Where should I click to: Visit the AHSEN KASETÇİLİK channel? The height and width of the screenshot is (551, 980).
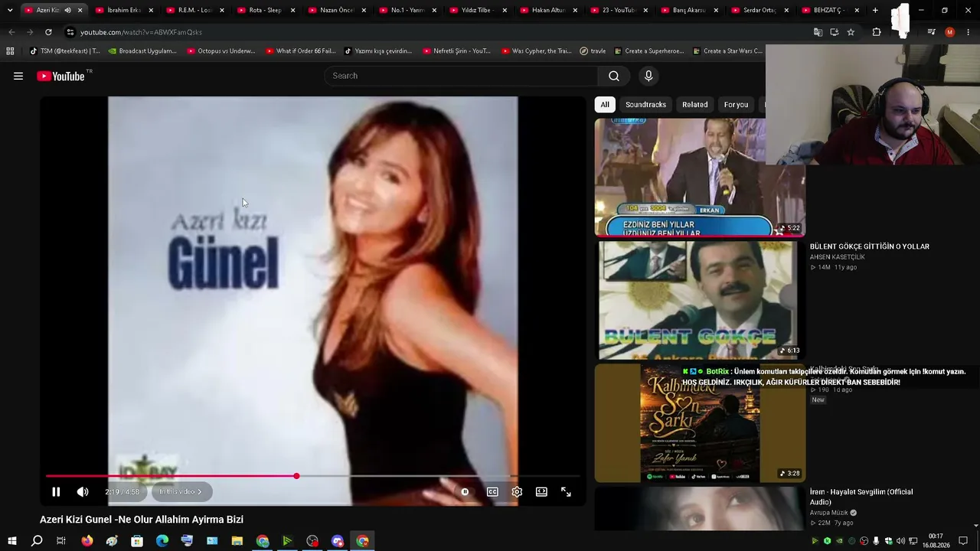point(838,257)
